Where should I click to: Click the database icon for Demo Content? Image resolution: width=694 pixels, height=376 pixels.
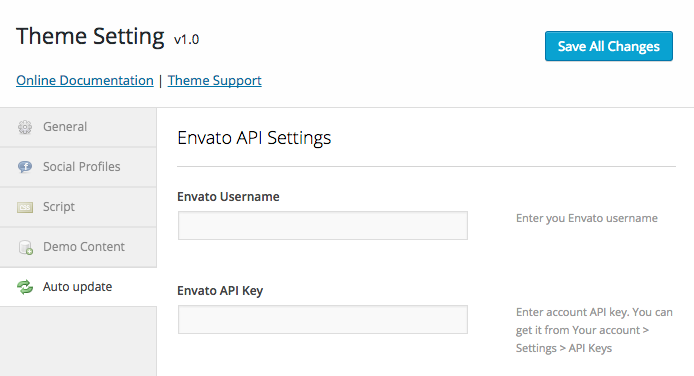(x=26, y=247)
